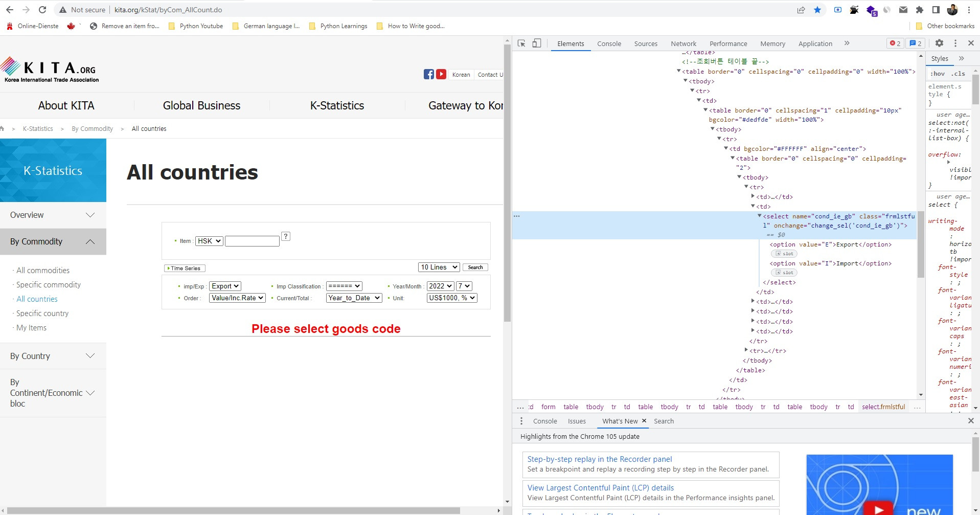Open K-Statistics in the top navigation
Viewport: 980px width, 515px height.
(x=337, y=105)
